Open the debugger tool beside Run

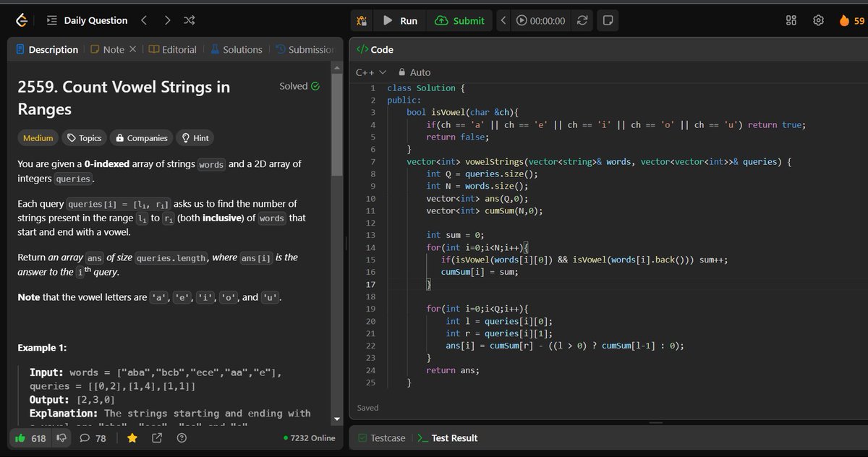coord(361,20)
